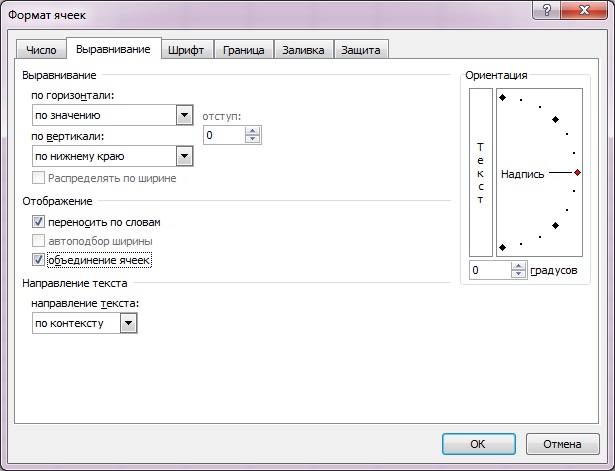Click the по значению combo box field
This screenshot has width=615, height=471.
pyautogui.click(x=113, y=115)
